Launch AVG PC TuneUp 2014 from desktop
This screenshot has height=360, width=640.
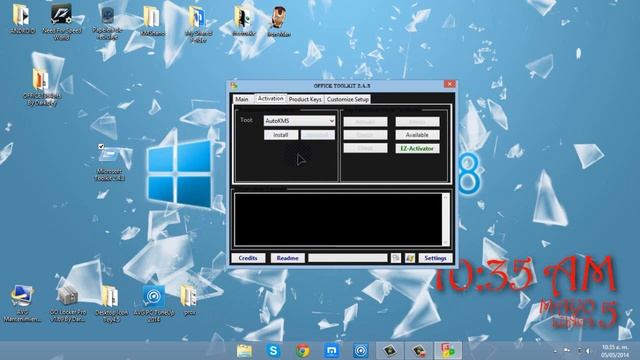coord(154,303)
